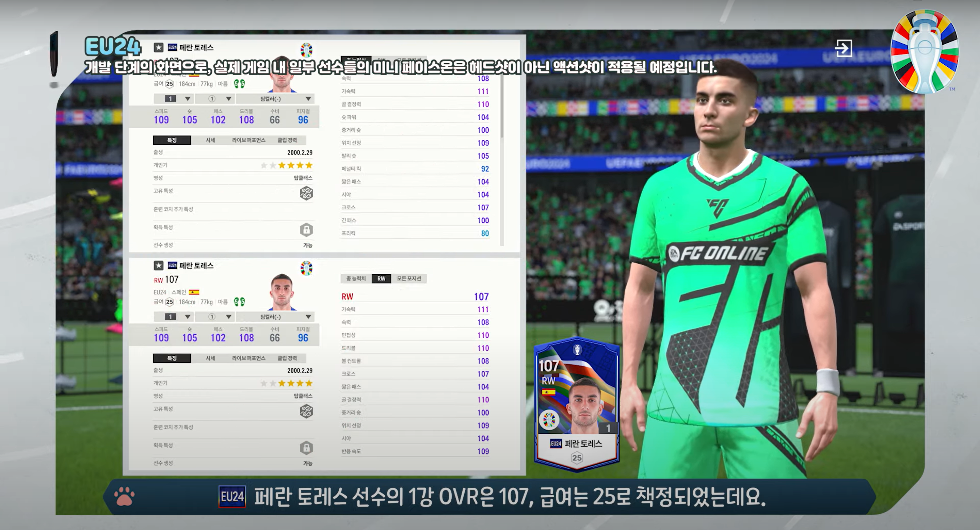Click the favorite star icon in lower panel
Image resolution: width=980 pixels, height=530 pixels.
[159, 265]
